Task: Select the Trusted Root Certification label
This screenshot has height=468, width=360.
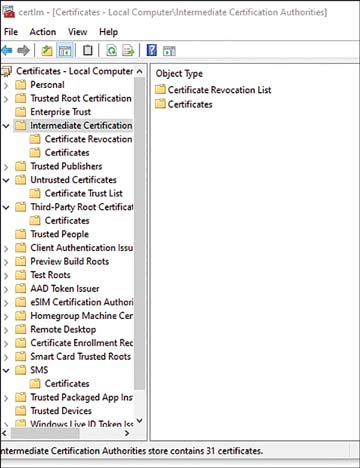Action: tap(81, 98)
